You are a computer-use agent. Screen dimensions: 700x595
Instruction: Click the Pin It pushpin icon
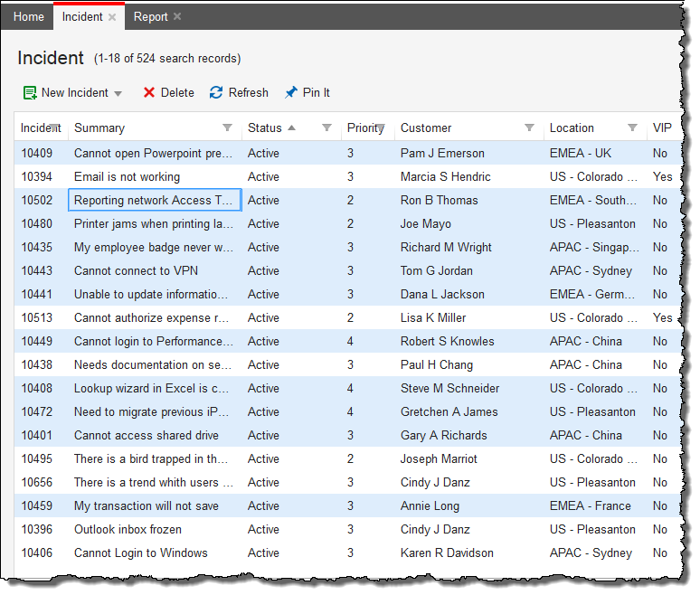click(x=291, y=92)
